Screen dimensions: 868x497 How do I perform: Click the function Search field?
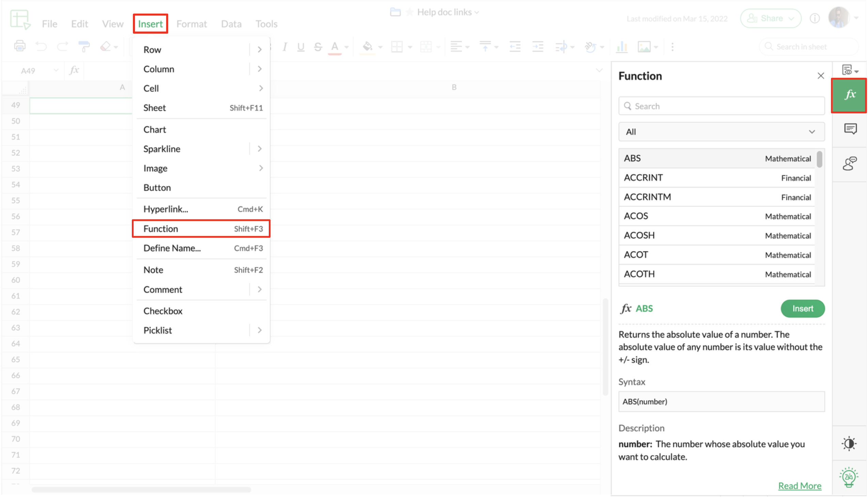tap(721, 106)
